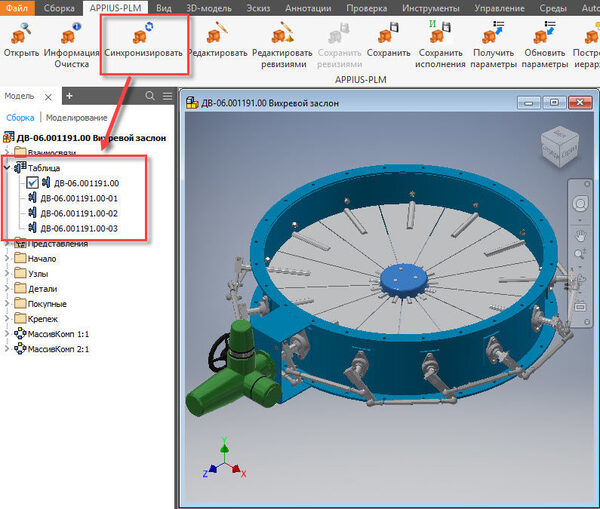Add new browser panel with plus

click(x=69, y=96)
